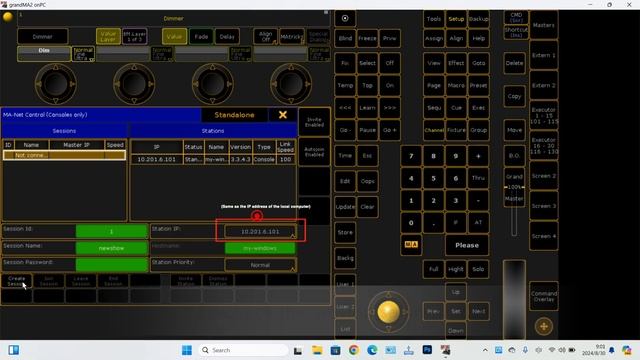Open the Tools menu key

tap(433, 19)
